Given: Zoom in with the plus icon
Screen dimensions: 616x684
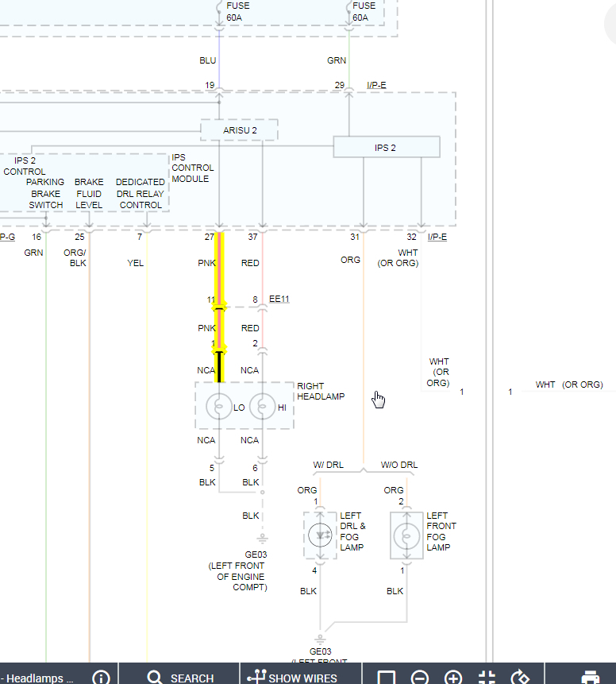Looking at the screenshot, I should click(x=453, y=678).
